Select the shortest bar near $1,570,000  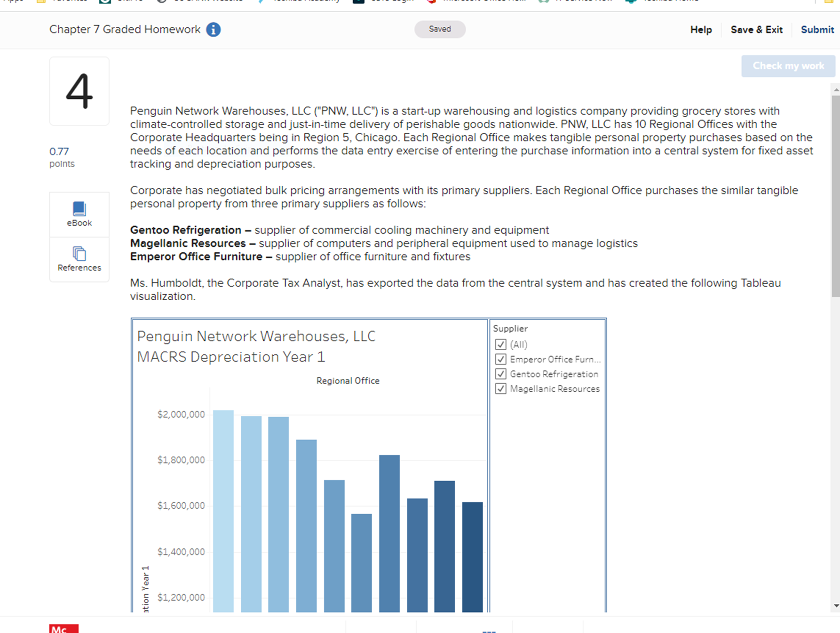tap(362, 563)
